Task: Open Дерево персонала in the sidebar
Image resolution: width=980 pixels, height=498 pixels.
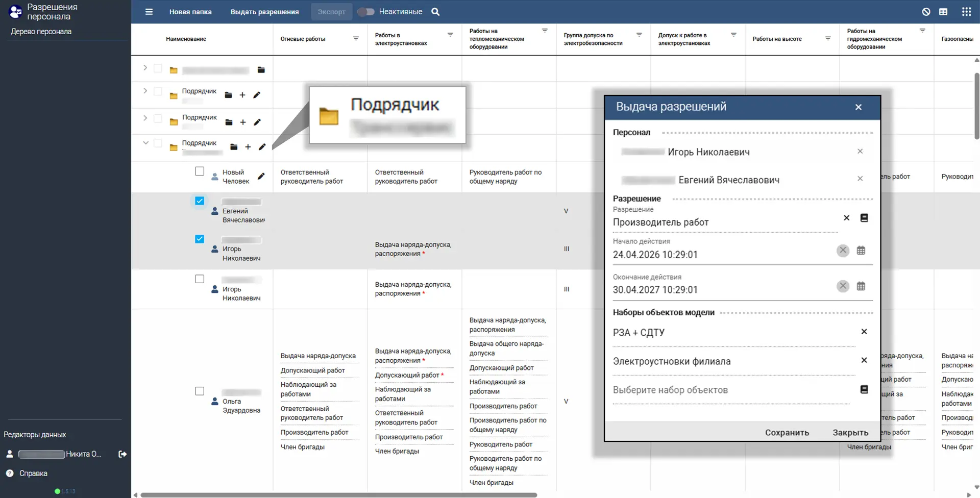Action: pyautogui.click(x=41, y=32)
